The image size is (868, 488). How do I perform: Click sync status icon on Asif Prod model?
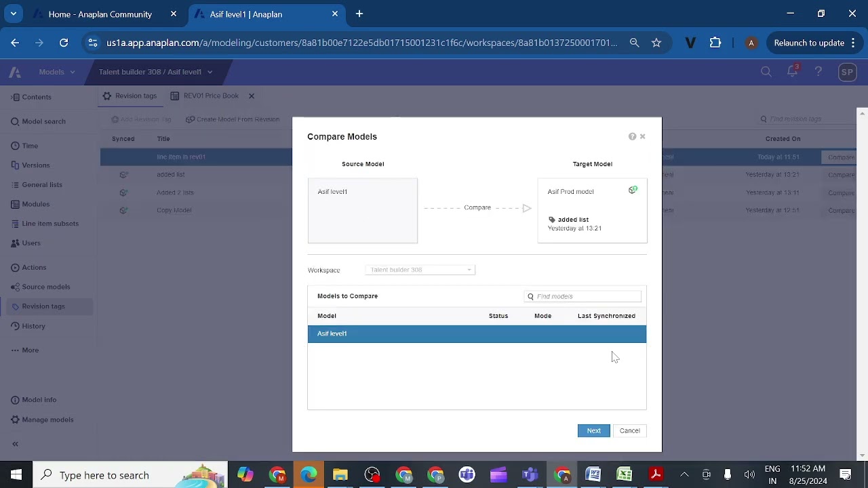[633, 190]
